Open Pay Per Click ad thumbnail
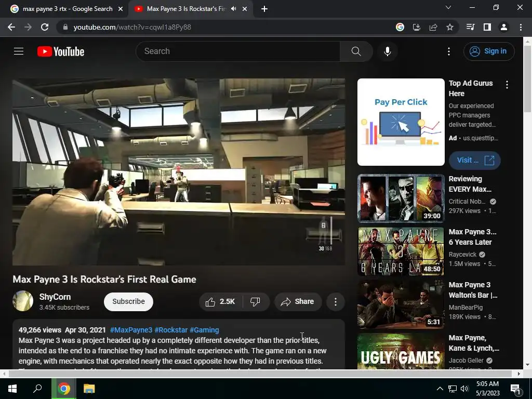Viewport: 532px width, 399px height. click(x=401, y=122)
